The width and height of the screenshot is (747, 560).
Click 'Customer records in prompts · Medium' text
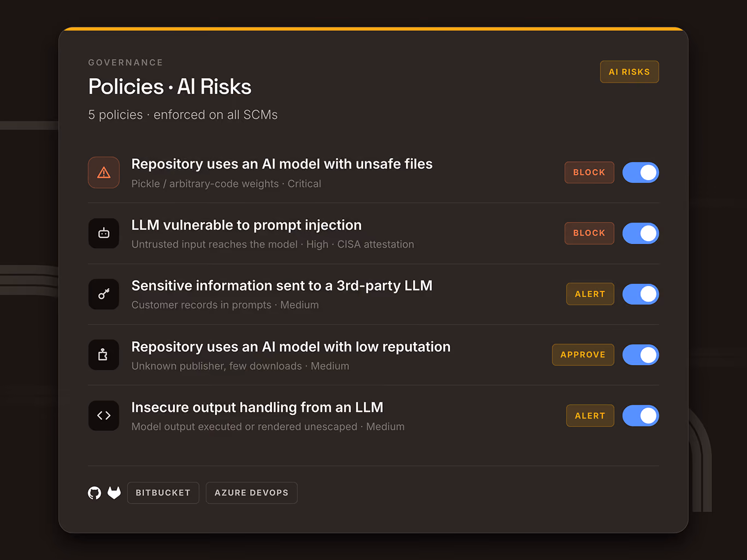(225, 305)
